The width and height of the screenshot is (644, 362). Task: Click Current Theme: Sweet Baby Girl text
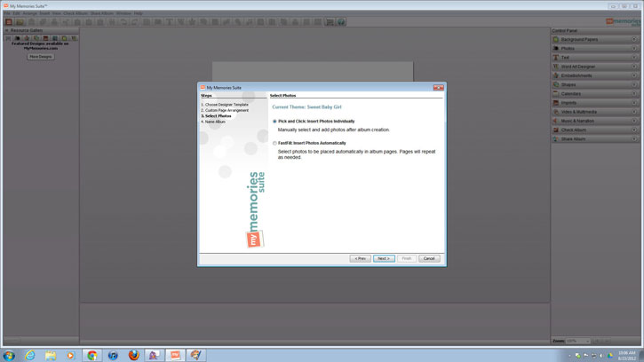pyautogui.click(x=306, y=107)
